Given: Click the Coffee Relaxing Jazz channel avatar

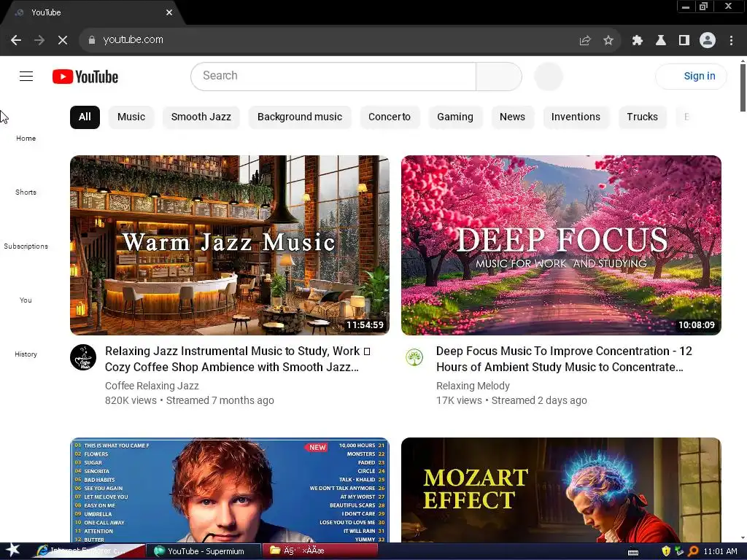Looking at the screenshot, I should [83, 357].
